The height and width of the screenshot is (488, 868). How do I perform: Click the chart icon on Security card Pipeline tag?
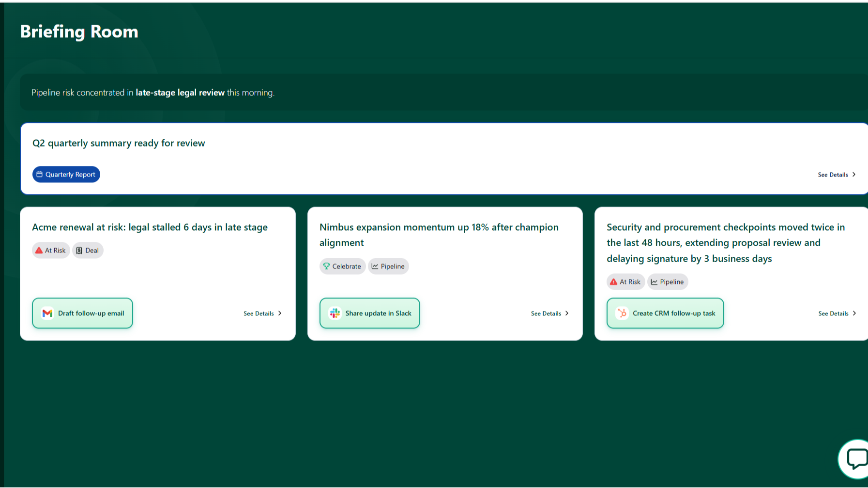click(x=654, y=281)
